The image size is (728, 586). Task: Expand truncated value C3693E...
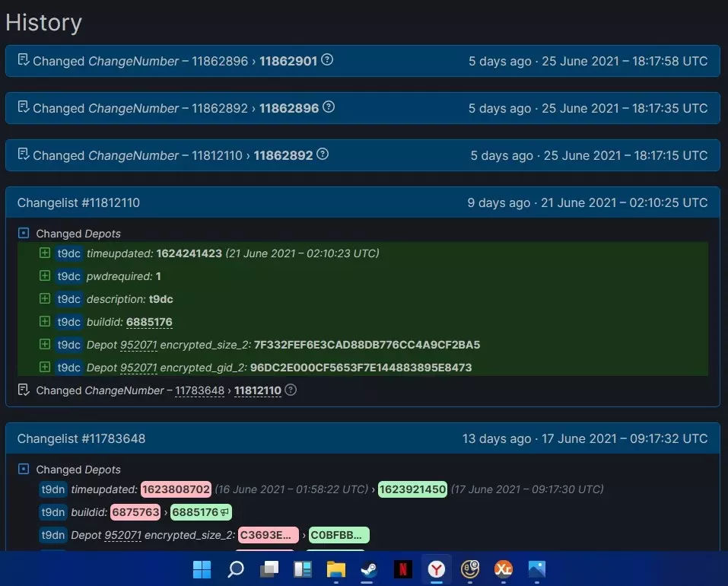[x=268, y=535]
